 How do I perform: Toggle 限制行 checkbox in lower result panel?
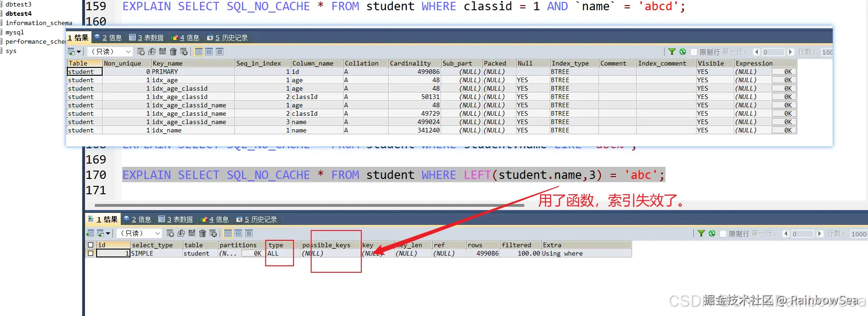tap(723, 234)
